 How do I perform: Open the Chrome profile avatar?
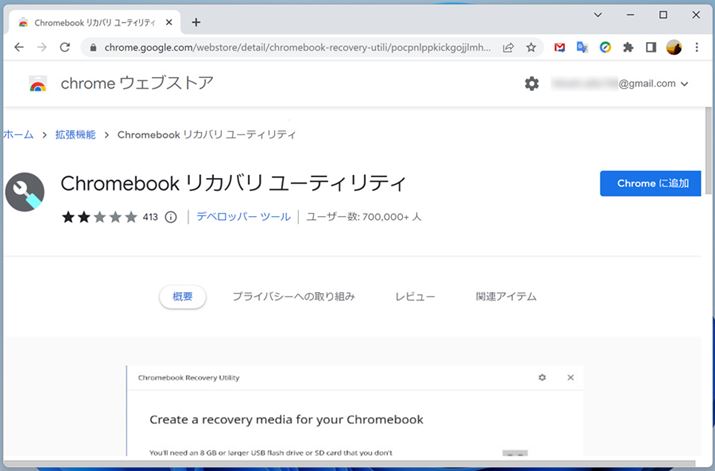coord(674,47)
